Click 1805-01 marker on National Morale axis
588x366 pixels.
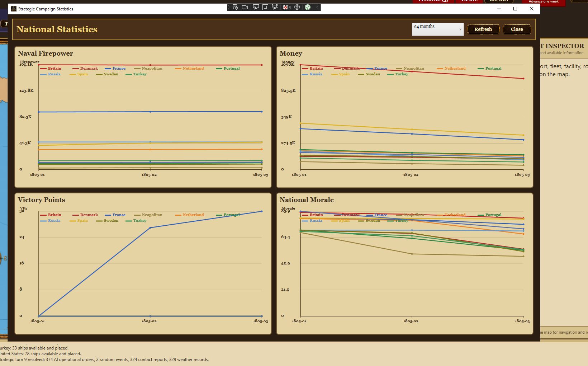pyautogui.click(x=299, y=321)
